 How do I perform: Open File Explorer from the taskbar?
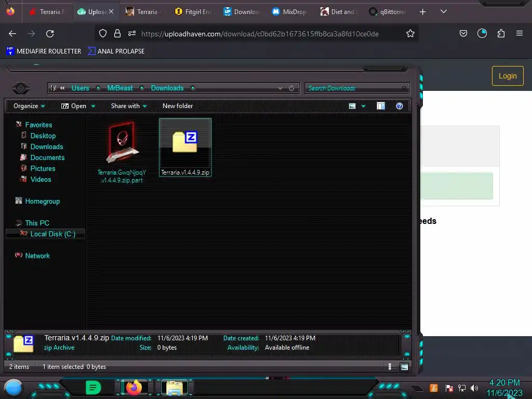(174, 388)
